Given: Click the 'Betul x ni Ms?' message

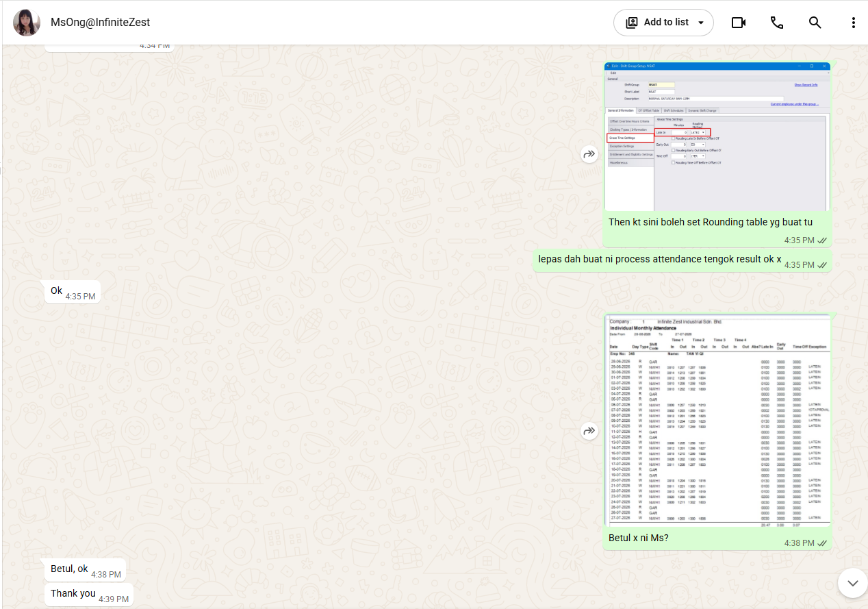Looking at the screenshot, I should [x=638, y=538].
